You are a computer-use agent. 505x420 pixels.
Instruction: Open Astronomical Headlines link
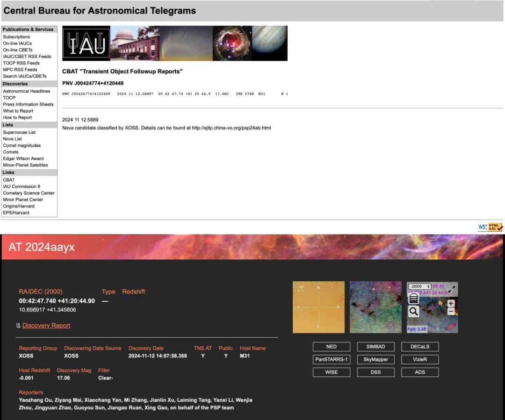pyautogui.click(x=27, y=91)
